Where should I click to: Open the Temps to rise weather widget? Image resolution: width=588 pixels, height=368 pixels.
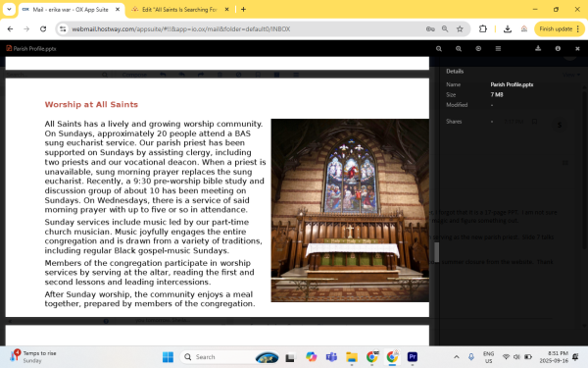(33, 357)
